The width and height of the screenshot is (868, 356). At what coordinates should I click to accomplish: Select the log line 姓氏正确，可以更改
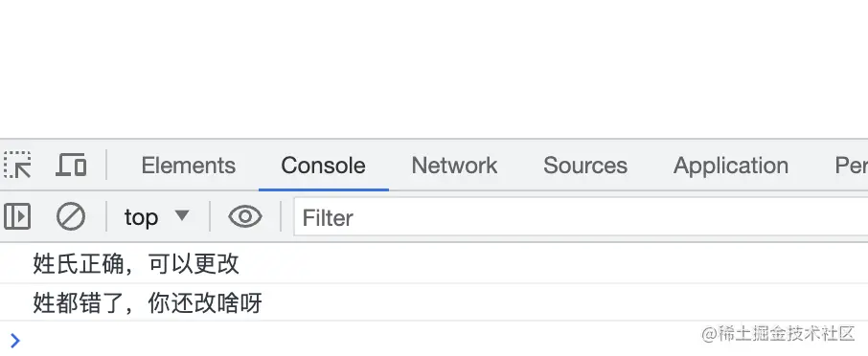tap(434, 264)
